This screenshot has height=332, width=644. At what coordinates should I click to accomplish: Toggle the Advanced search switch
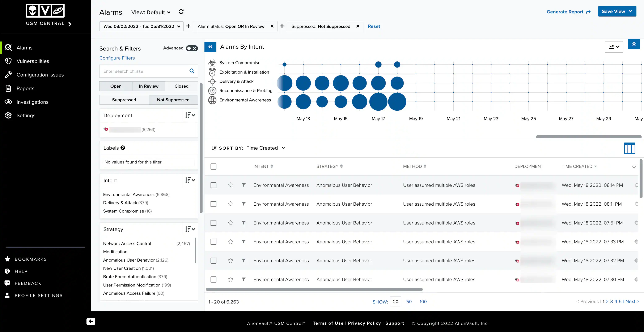click(192, 48)
